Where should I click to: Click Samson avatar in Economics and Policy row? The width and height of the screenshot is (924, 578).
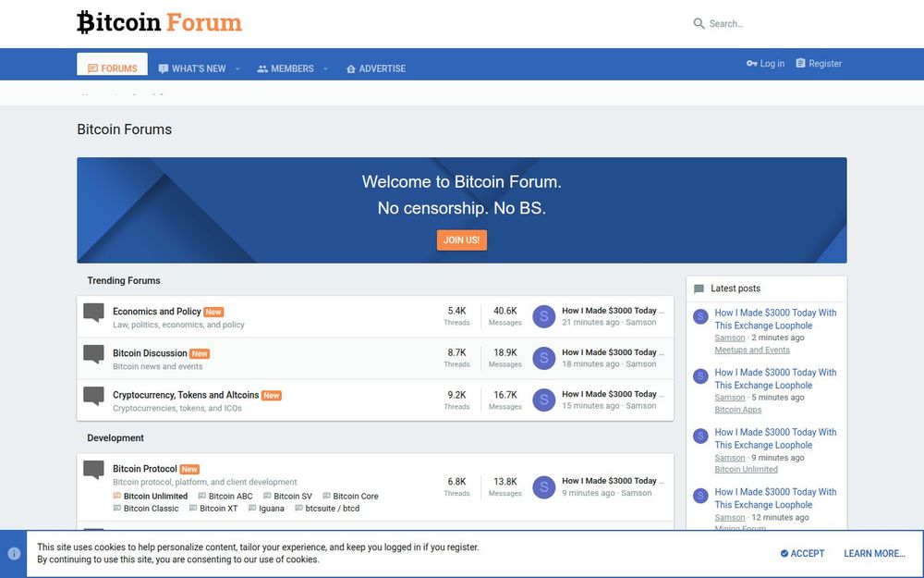(544, 316)
